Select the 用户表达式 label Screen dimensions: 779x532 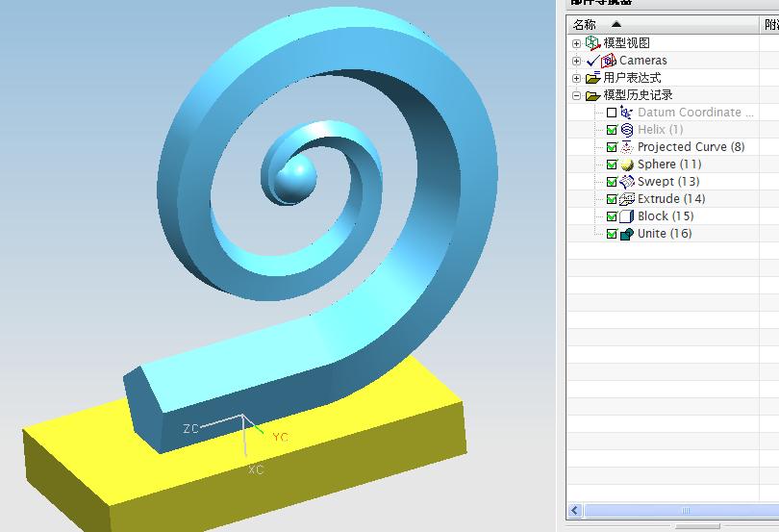tap(632, 78)
